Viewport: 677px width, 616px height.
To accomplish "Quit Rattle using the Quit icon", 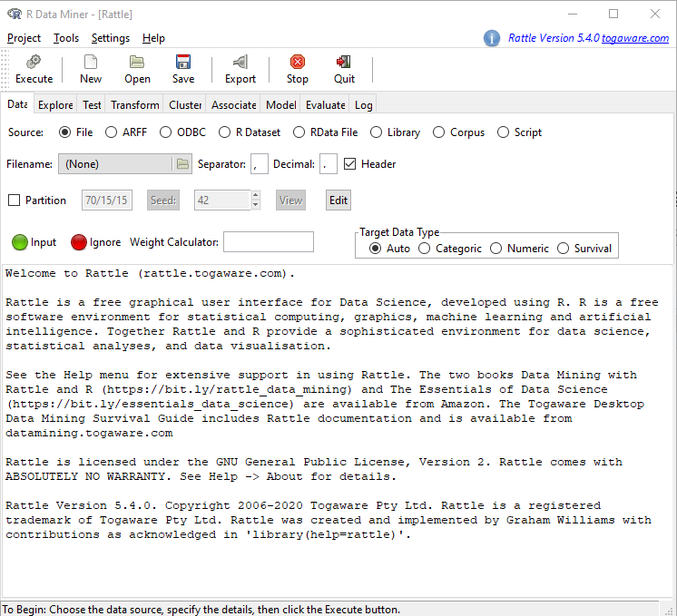I will pyautogui.click(x=344, y=63).
